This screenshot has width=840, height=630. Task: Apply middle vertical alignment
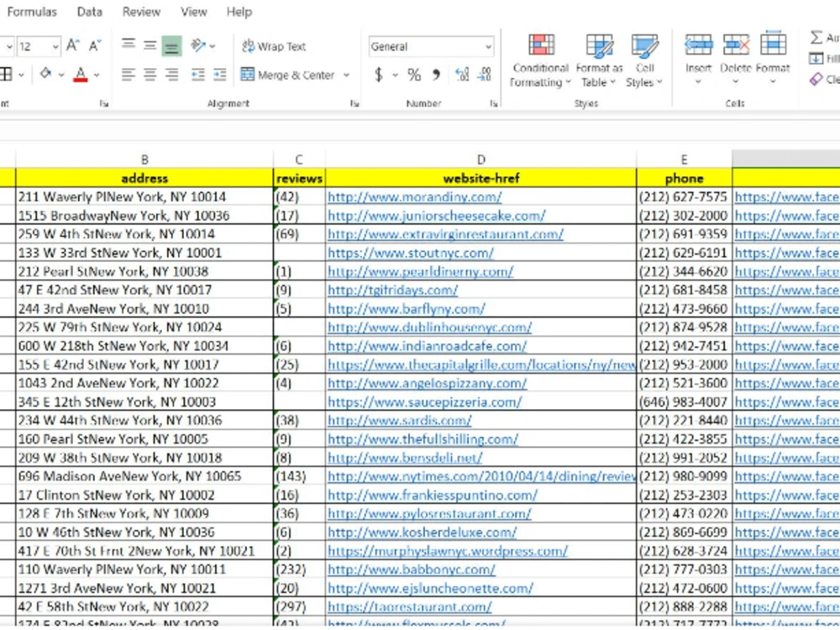(150, 45)
